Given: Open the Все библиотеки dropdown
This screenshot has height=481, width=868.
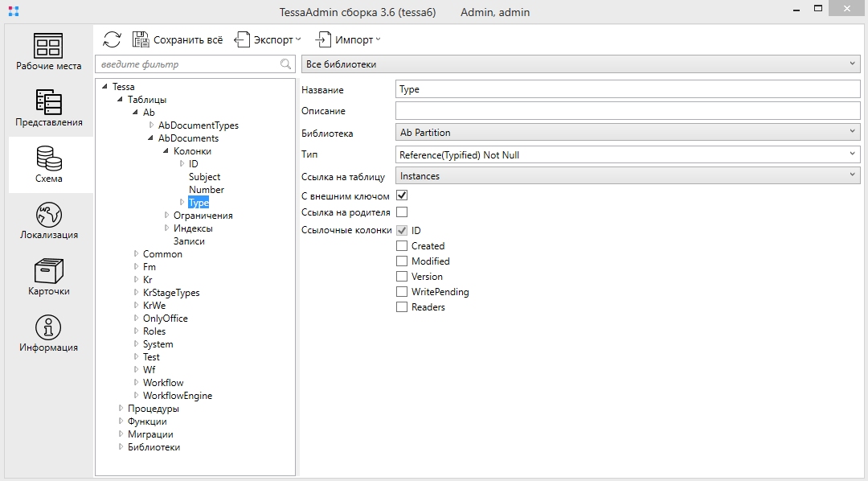Looking at the screenshot, I should [580, 64].
